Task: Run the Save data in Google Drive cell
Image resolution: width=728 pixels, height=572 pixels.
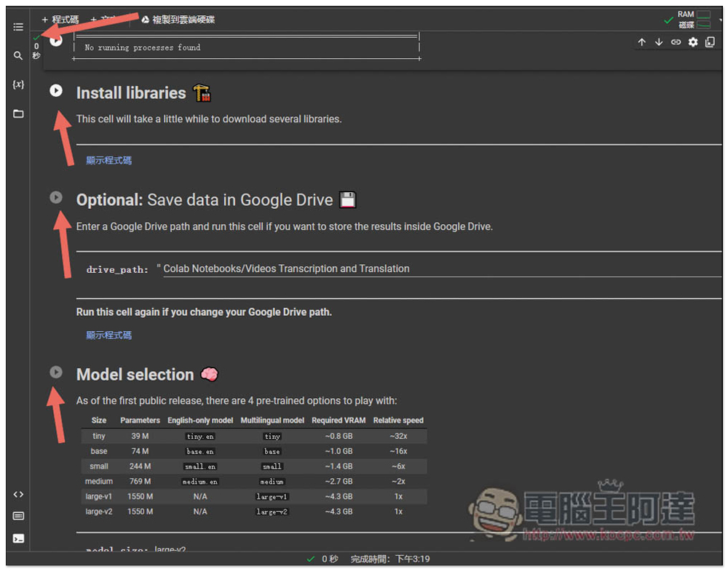Action: pyautogui.click(x=56, y=198)
